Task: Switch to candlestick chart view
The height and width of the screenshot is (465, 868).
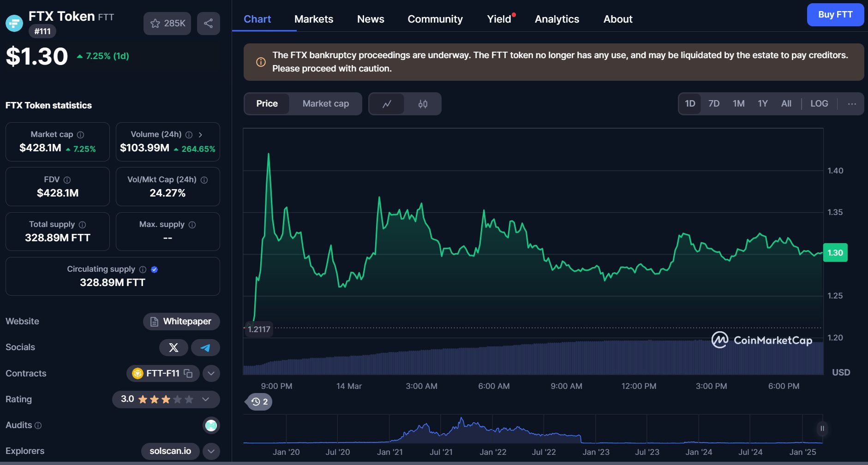Action: pyautogui.click(x=423, y=104)
